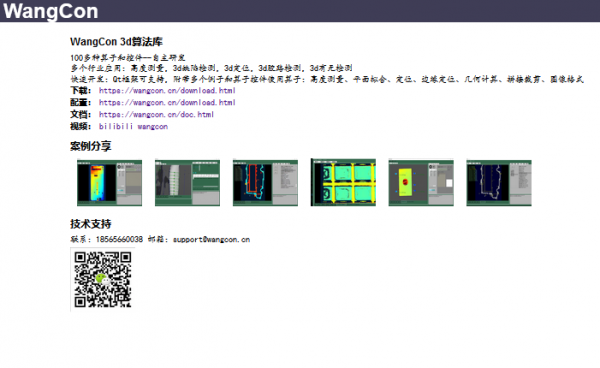
Task: Open the yellow square with red dot thumbnail
Action: [x=421, y=183]
